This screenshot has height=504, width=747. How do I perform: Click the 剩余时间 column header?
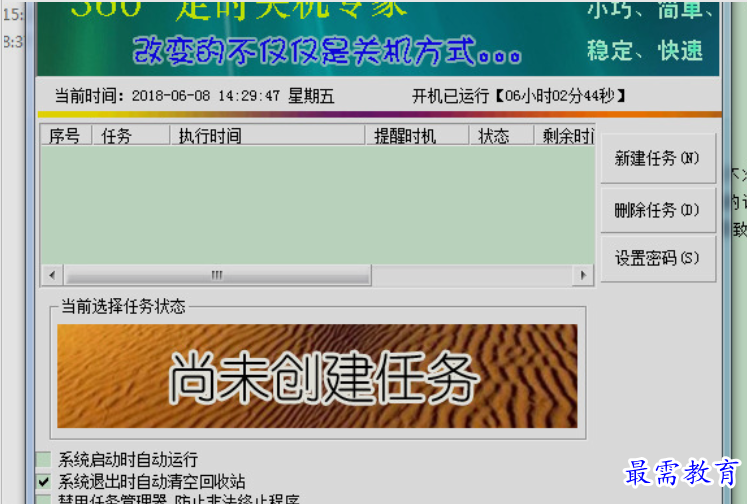[x=564, y=136]
